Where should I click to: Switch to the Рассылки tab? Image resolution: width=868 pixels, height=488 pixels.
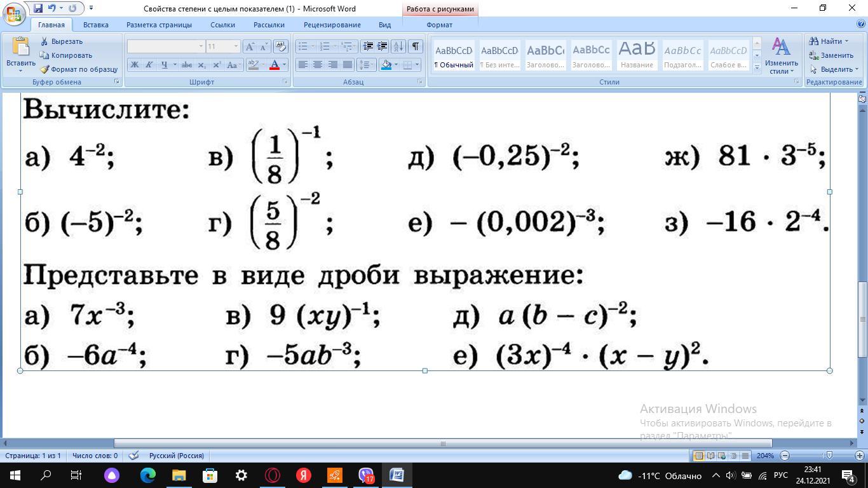(269, 25)
